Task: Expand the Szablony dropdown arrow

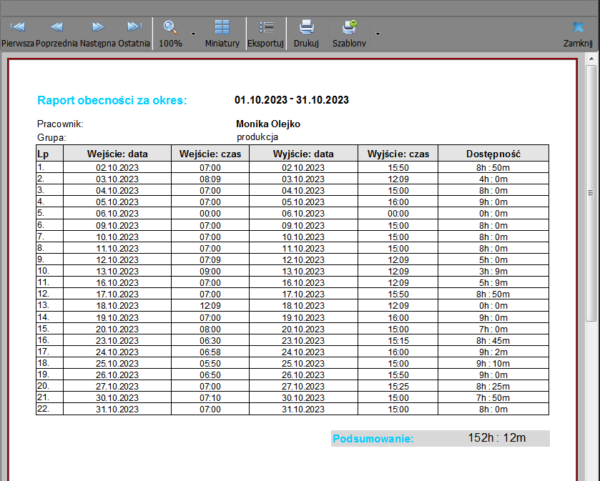Action: 377,32
